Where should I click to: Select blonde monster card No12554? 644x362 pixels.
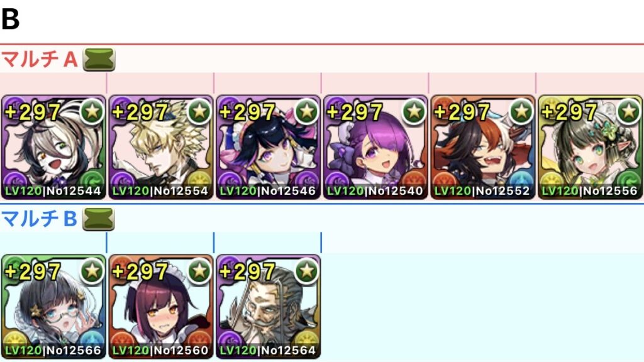(x=161, y=147)
